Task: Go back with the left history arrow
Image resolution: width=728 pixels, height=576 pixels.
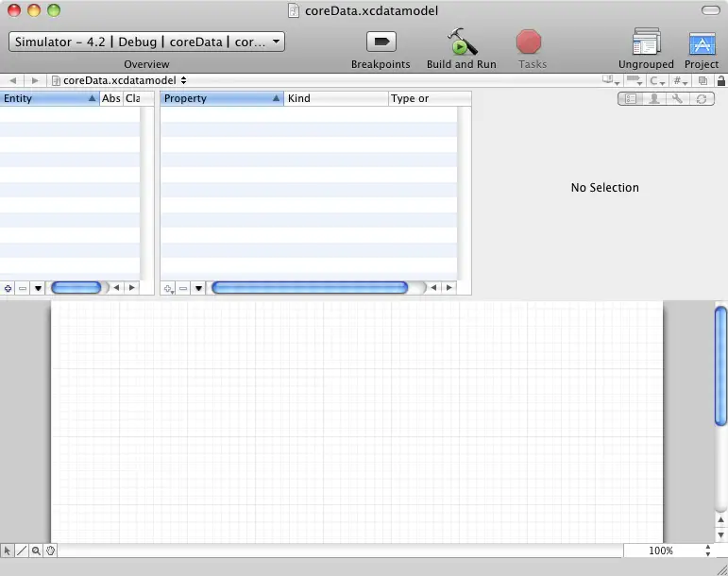Action: pos(13,80)
